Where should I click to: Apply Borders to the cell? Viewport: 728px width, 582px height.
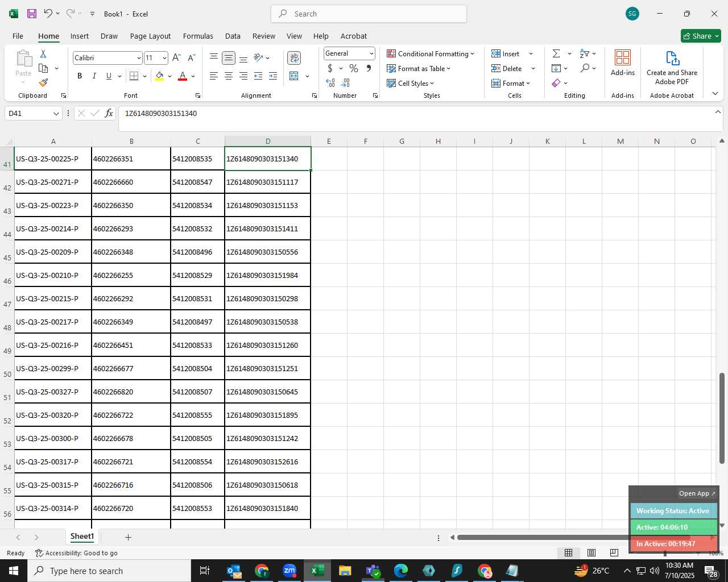tap(134, 76)
